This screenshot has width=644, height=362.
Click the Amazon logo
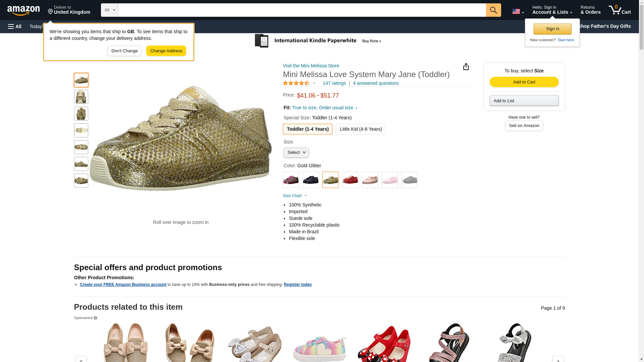point(23,10)
